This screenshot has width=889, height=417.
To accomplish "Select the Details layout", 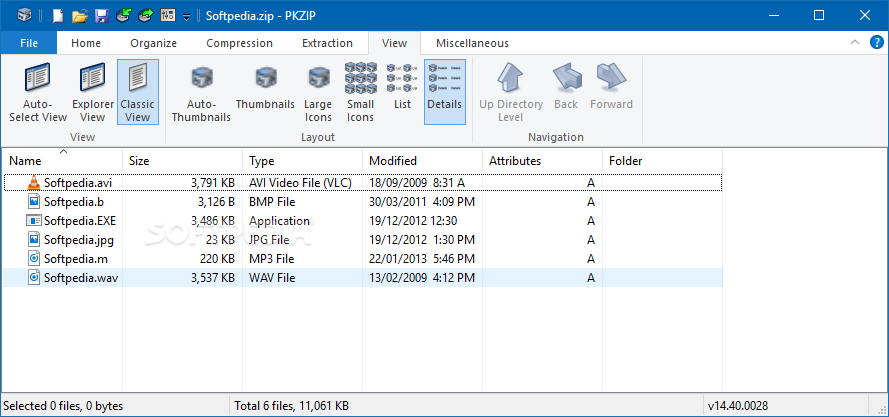I will click(x=444, y=92).
